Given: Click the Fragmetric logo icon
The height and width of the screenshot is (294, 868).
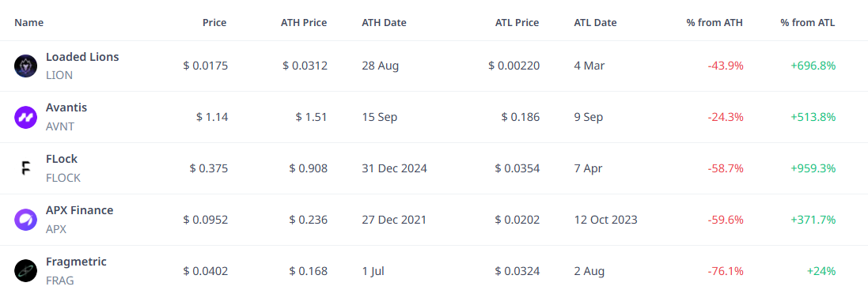Looking at the screenshot, I should [x=25, y=271].
